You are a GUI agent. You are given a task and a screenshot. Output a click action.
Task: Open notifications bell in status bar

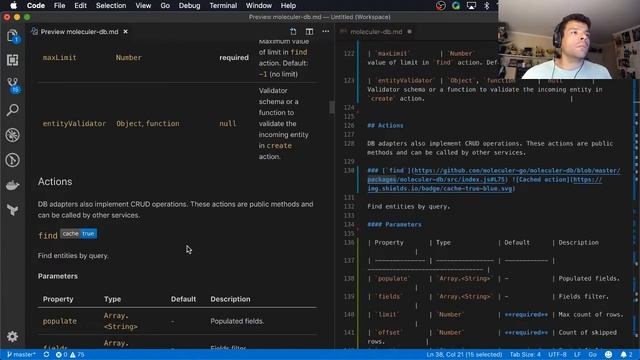click(x=627, y=354)
